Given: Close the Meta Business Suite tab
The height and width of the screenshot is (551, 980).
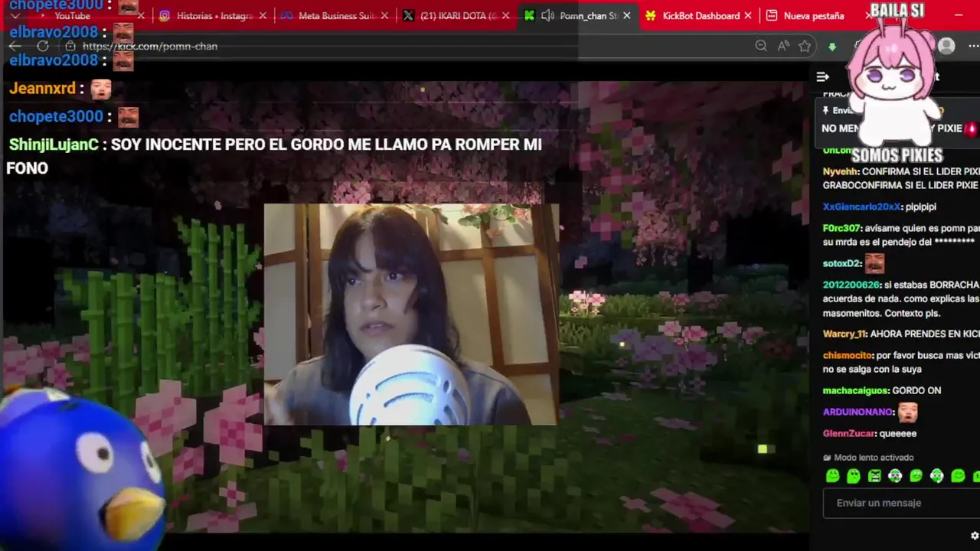Looking at the screenshot, I should [x=384, y=15].
